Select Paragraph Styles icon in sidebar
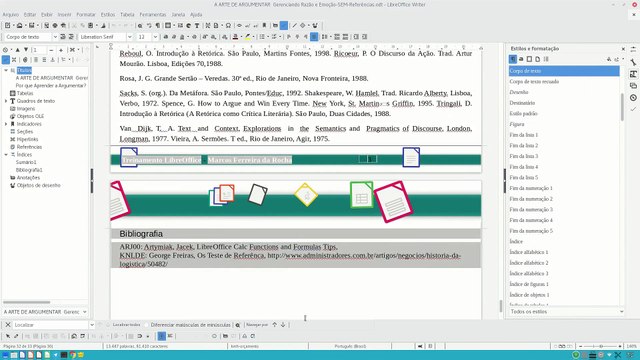 point(513,59)
